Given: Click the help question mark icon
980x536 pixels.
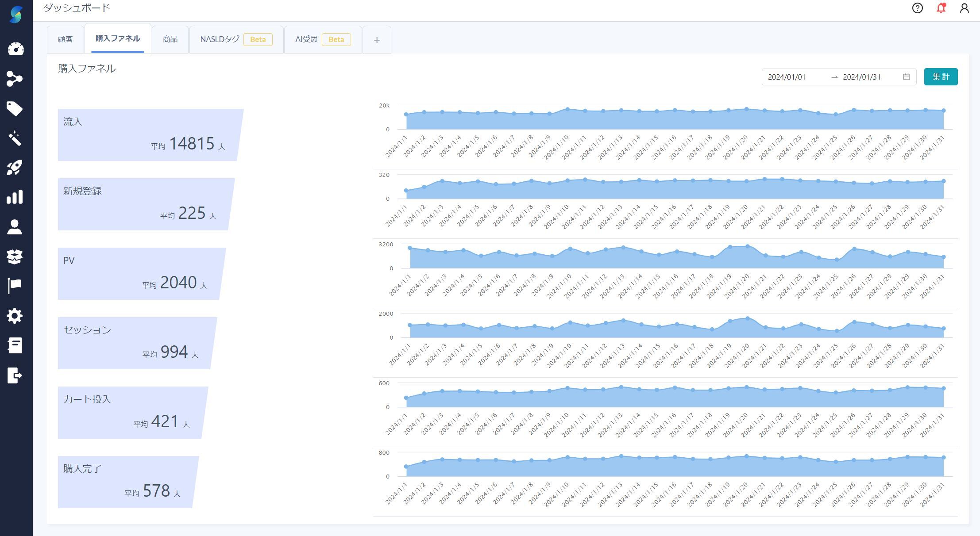Looking at the screenshot, I should pos(917,8).
